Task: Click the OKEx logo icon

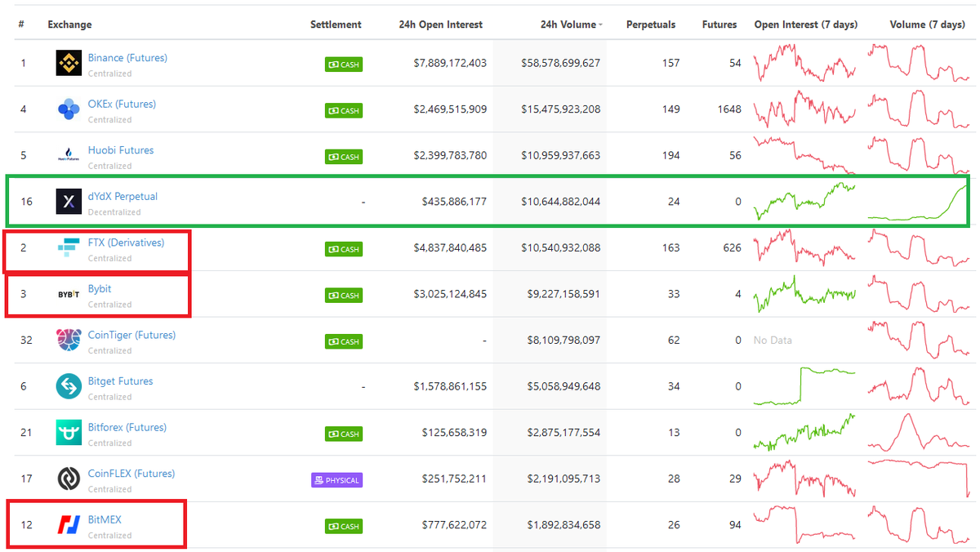Action: pyautogui.click(x=69, y=109)
